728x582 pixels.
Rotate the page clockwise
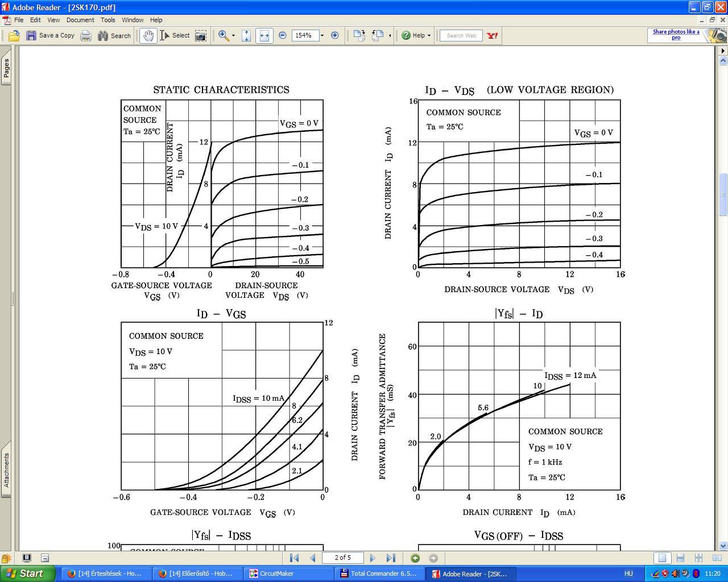pos(359,36)
